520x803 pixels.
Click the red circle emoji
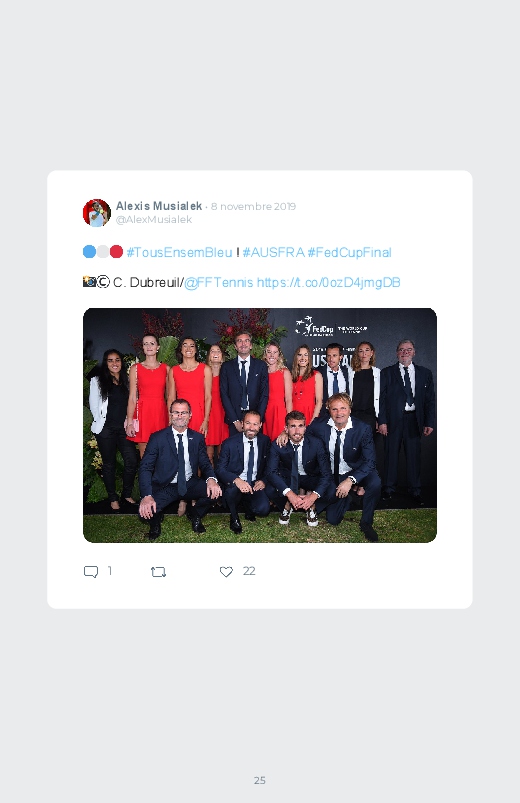pyautogui.click(x=116, y=251)
